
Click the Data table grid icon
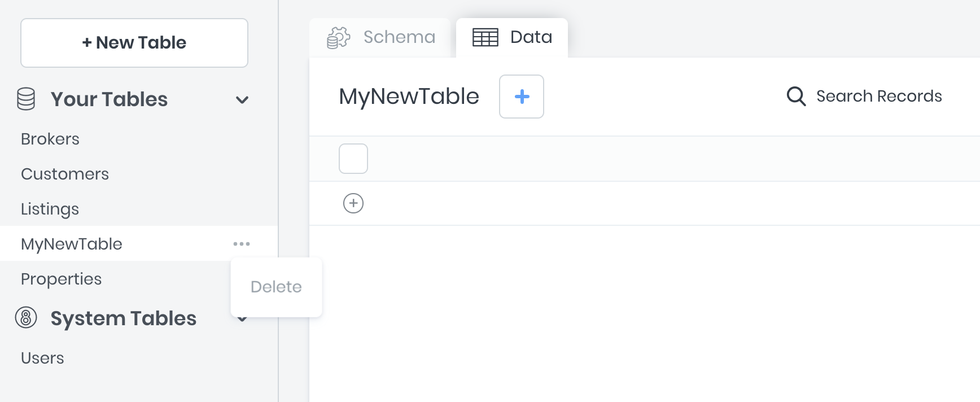[x=485, y=37]
